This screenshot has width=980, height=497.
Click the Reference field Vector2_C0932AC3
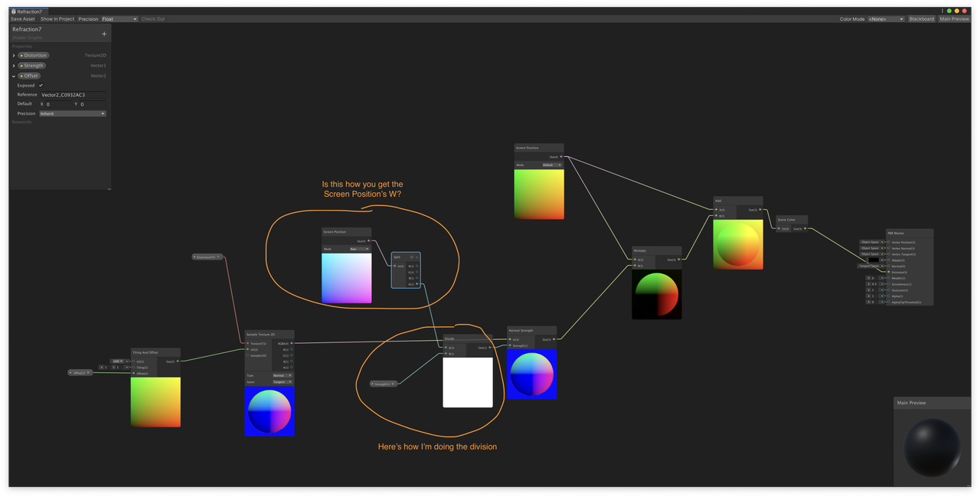pos(73,95)
